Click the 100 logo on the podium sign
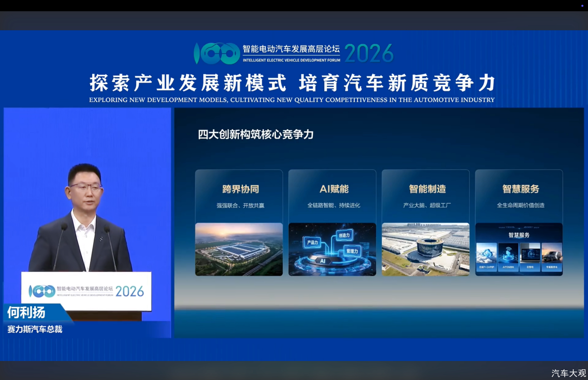This screenshot has height=380, width=588. (42, 291)
